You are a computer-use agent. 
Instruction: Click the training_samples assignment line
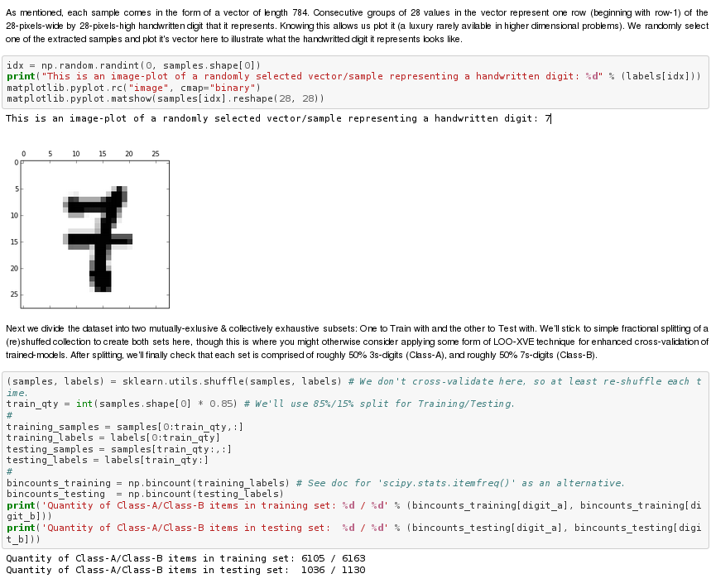point(125,427)
